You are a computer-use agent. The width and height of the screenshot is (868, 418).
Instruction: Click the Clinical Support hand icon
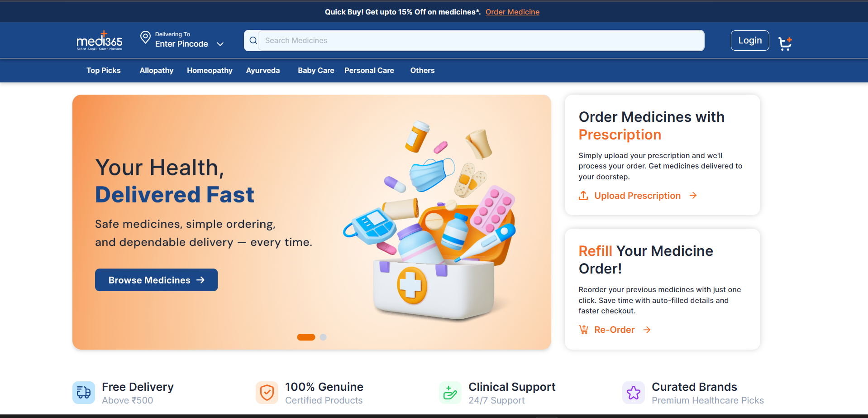pyautogui.click(x=450, y=393)
